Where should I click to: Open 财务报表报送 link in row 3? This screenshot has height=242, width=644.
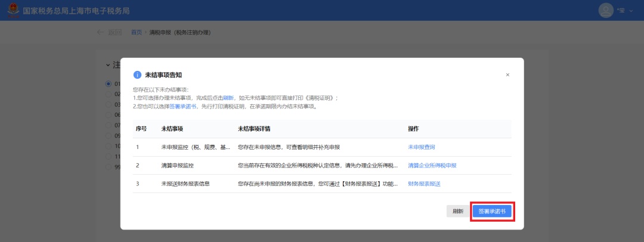coord(424,184)
